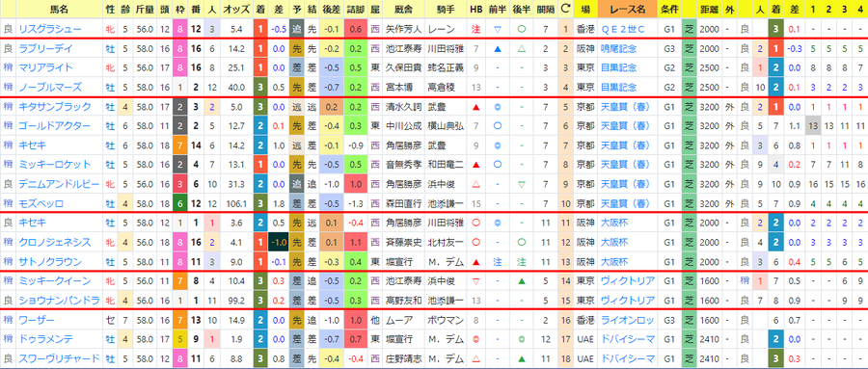Open ドバイシーマ link in ドゥラメンテ row
The image size is (868, 369).
coord(628,338)
